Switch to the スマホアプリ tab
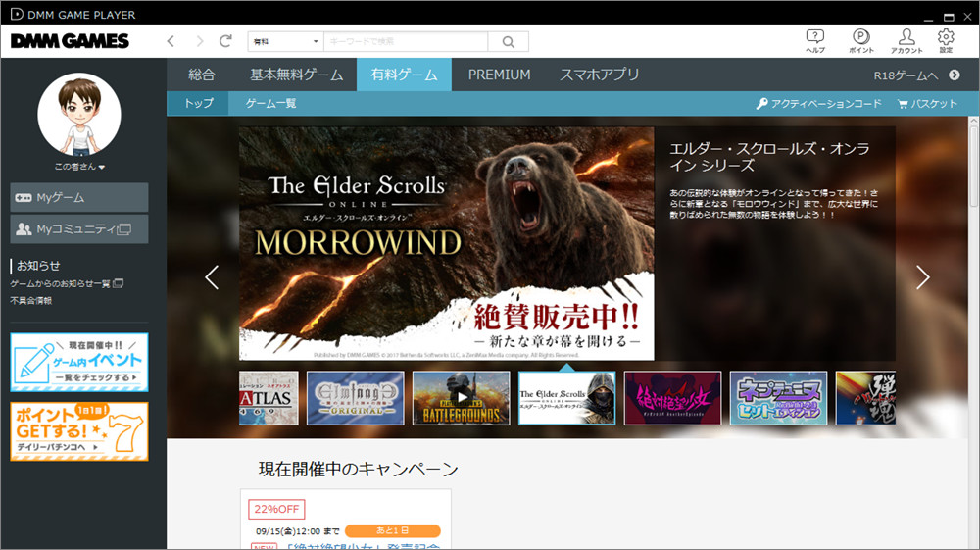The height and width of the screenshot is (550, 980). click(599, 75)
